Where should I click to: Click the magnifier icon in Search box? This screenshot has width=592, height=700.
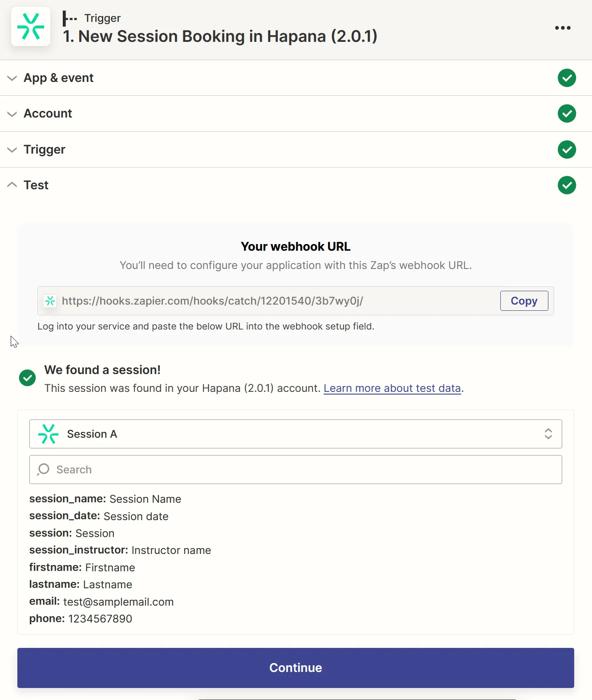coord(43,469)
